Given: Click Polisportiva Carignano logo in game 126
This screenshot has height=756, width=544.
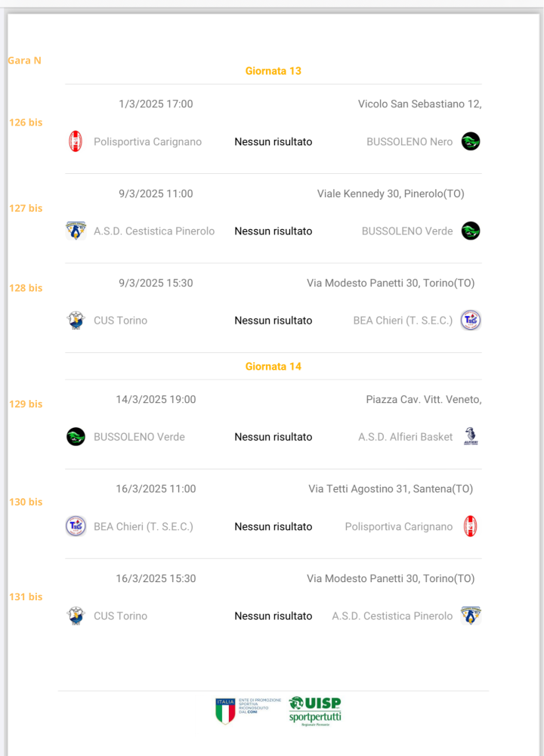Looking at the screenshot, I should pos(76,141).
